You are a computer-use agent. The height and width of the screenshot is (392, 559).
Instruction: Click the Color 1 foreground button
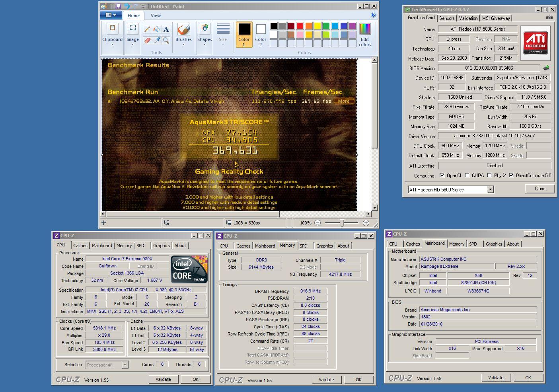tap(244, 35)
